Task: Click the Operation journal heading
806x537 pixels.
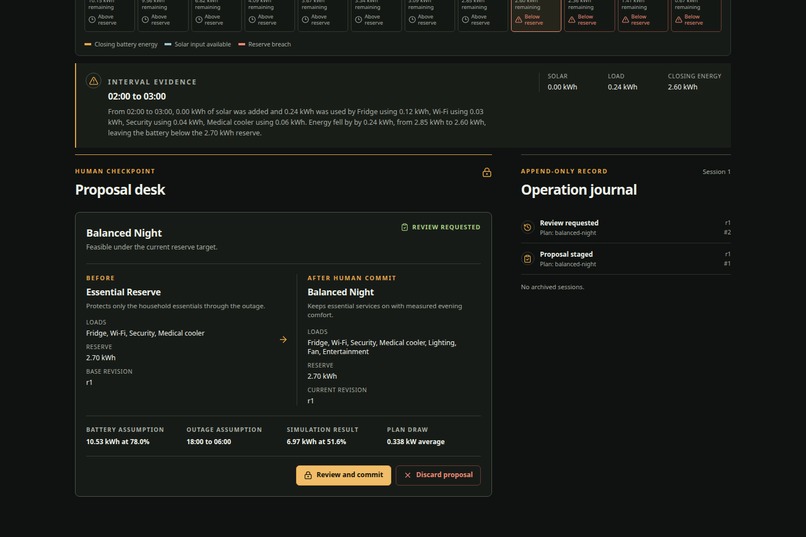Action: [579, 190]
